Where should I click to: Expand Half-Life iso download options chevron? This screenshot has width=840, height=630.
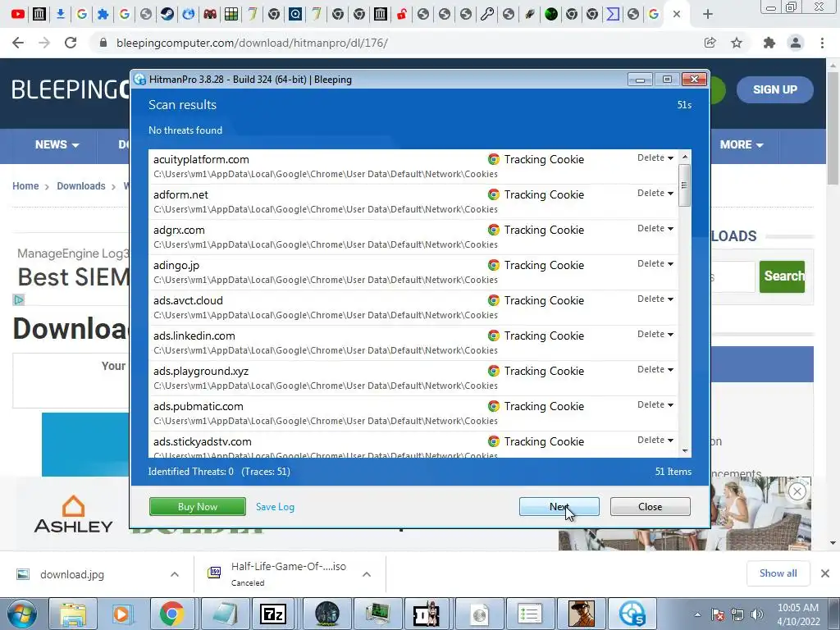[367, 574]
